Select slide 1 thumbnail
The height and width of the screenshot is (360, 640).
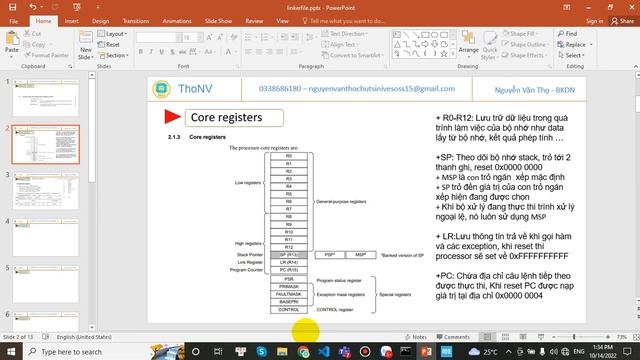46,98
